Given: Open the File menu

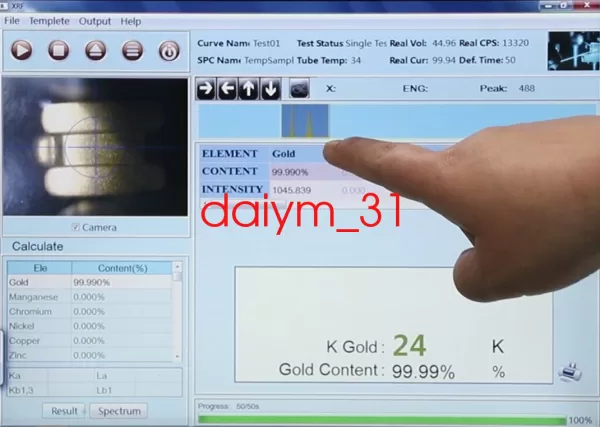Looking at the screenshot, I should (x=12, y=21).
